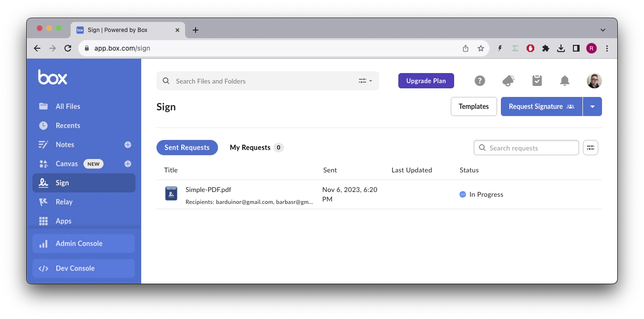Open the notifications bell

coord(565,81)
